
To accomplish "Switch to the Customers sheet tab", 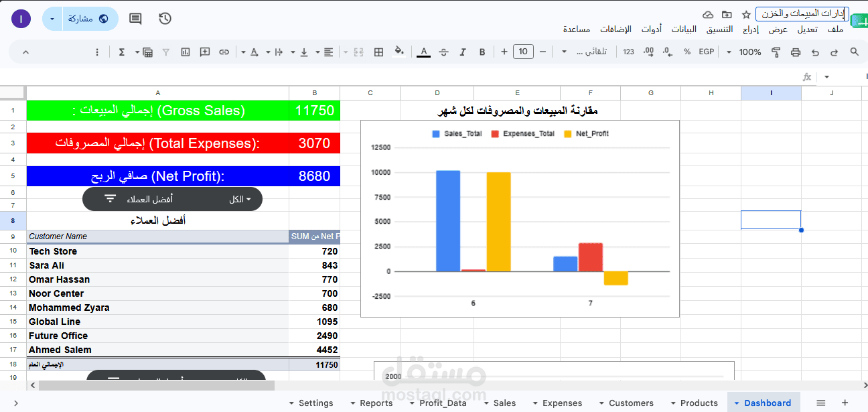I will [631, 403].
